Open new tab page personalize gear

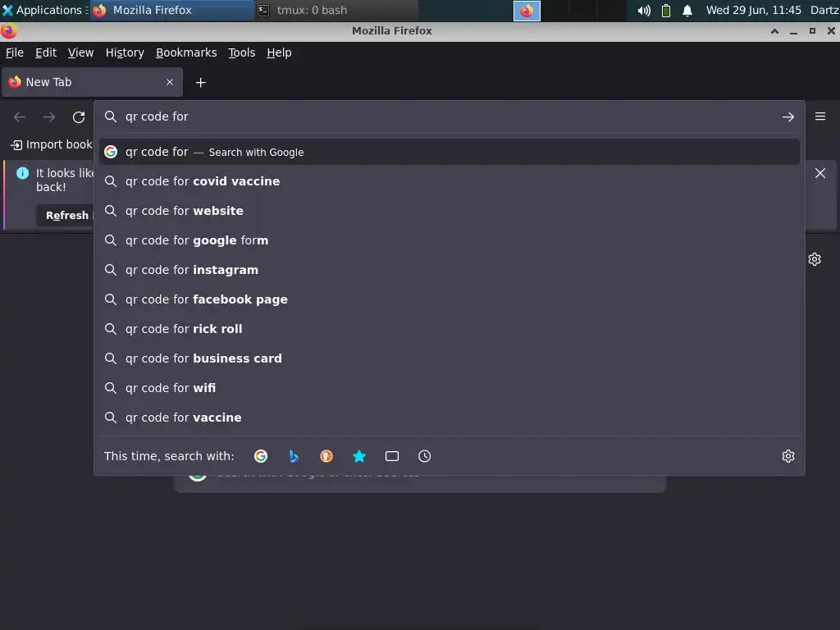(x=815, y=259)
